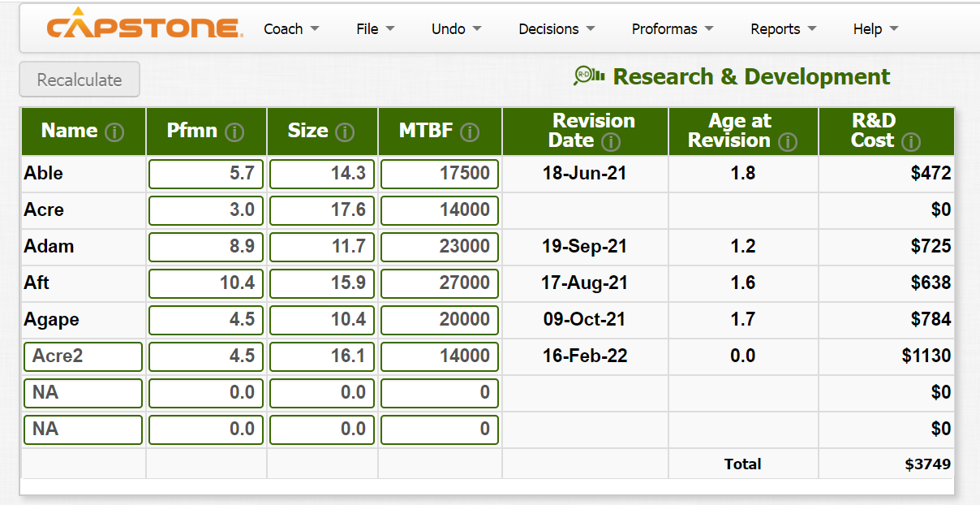
Task: Expand the Undo menu
Action: (x=457, y=28)
